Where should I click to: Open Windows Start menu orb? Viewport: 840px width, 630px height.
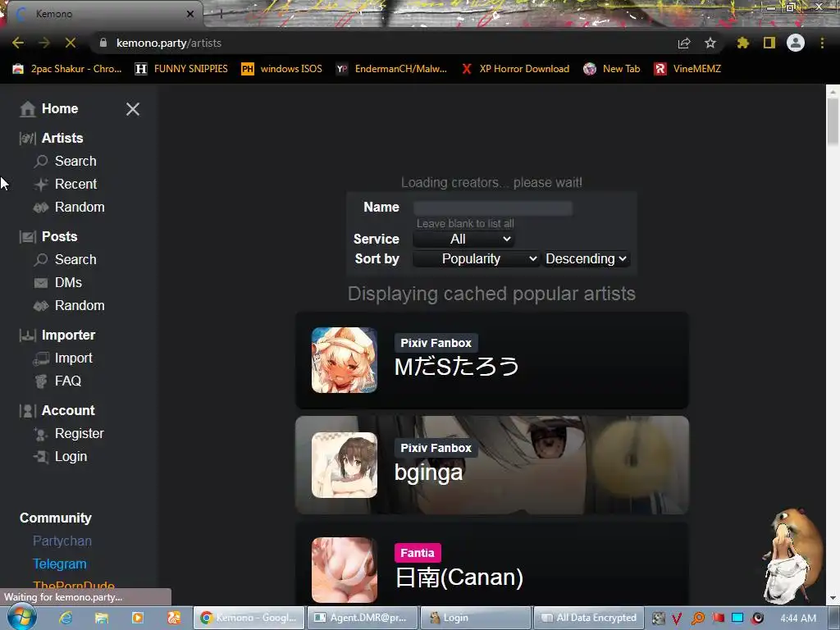click(21, 618)
